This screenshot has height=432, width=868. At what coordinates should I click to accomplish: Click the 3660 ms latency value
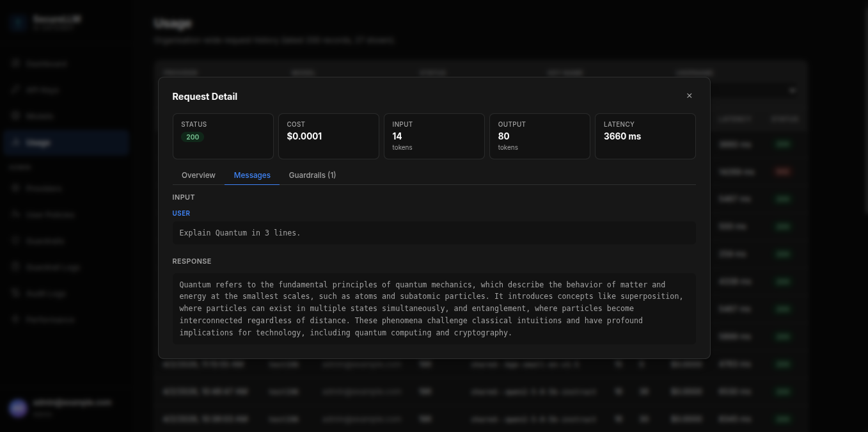pos(622,136)
